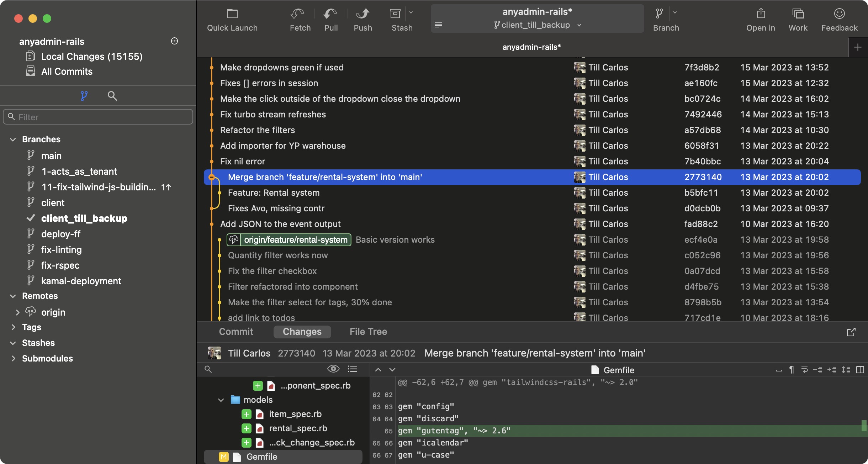Toggle the eye icon in the changed files panel
Image resolution: width=868 pixels, height=464 pixels.
[x=333, y=369]
